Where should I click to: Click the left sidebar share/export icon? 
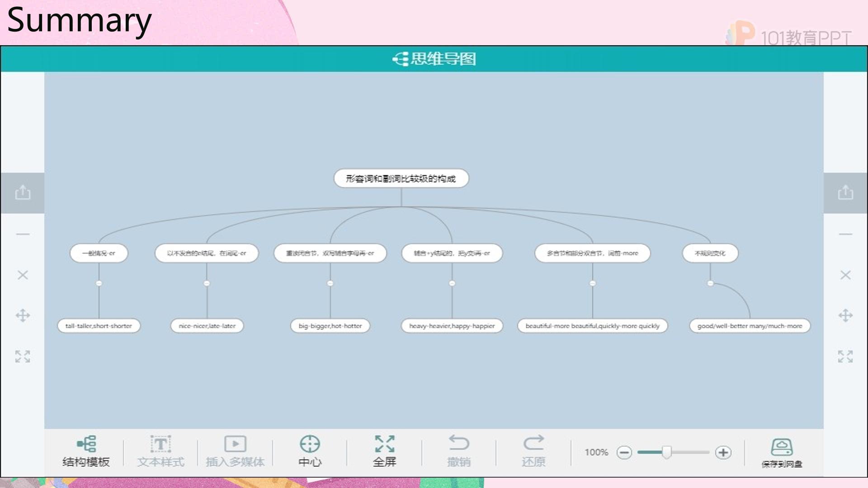pos(23,192)
